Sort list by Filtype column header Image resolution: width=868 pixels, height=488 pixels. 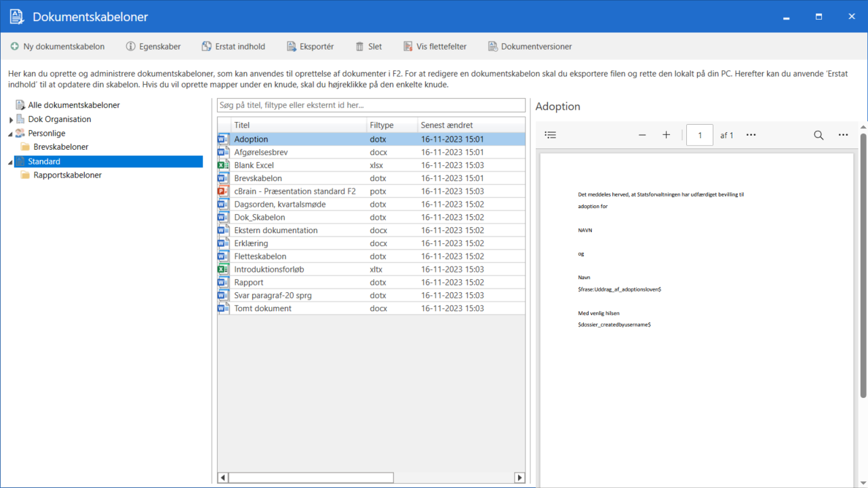pyautogui.click(x=391, y=125)
